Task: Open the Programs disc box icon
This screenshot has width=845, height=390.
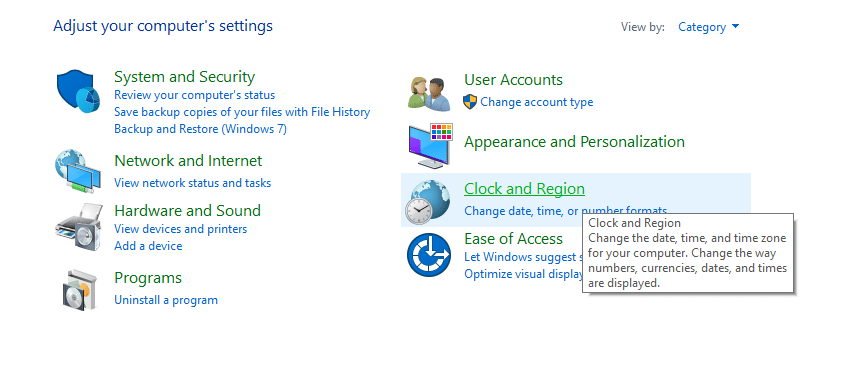Action: [x=79, y=289]
